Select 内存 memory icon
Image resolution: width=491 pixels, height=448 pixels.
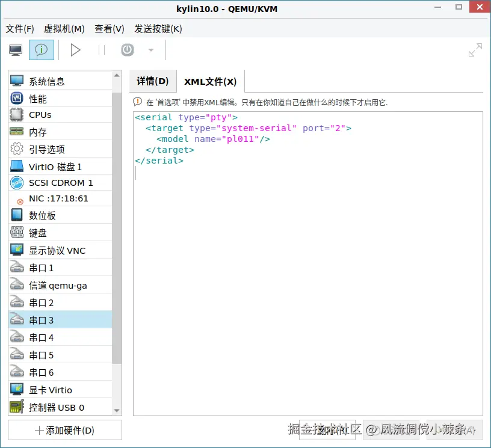(x=17, y=132)
